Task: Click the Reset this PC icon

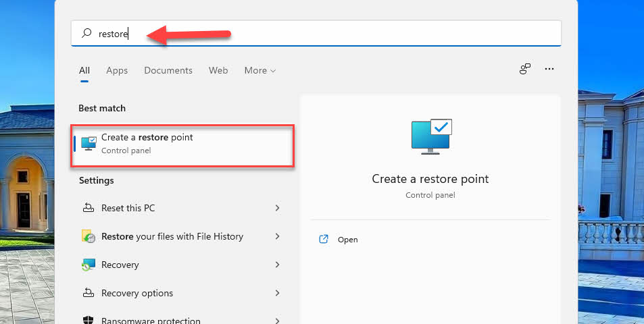Action: pyautogui.click(x=89, y=208)
